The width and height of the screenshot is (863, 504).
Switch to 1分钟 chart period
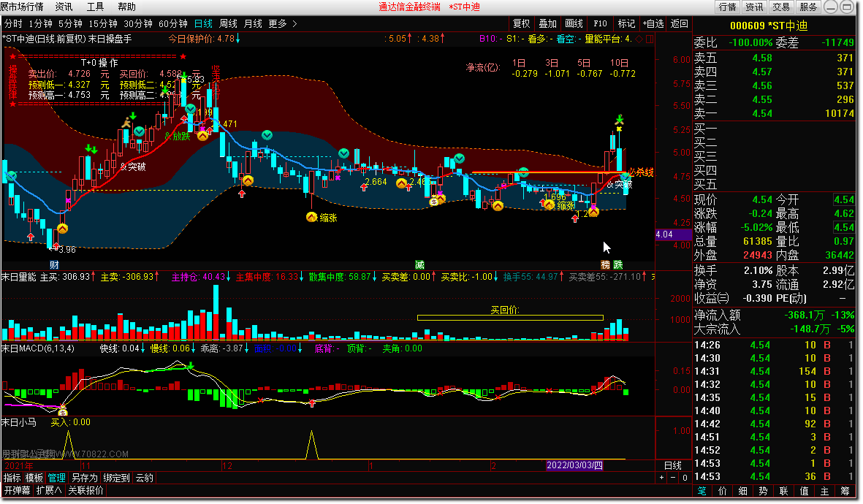point(40,23)
